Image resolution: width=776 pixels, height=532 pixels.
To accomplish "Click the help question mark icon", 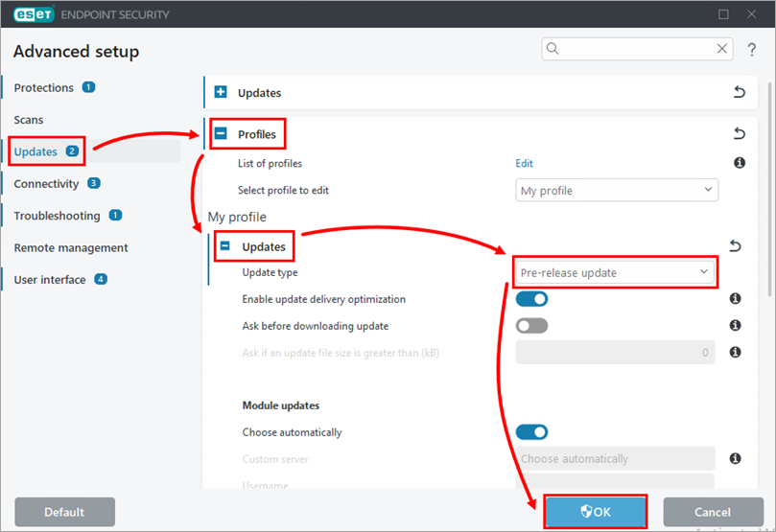I will pyautogui.click(x=752, y=50).
